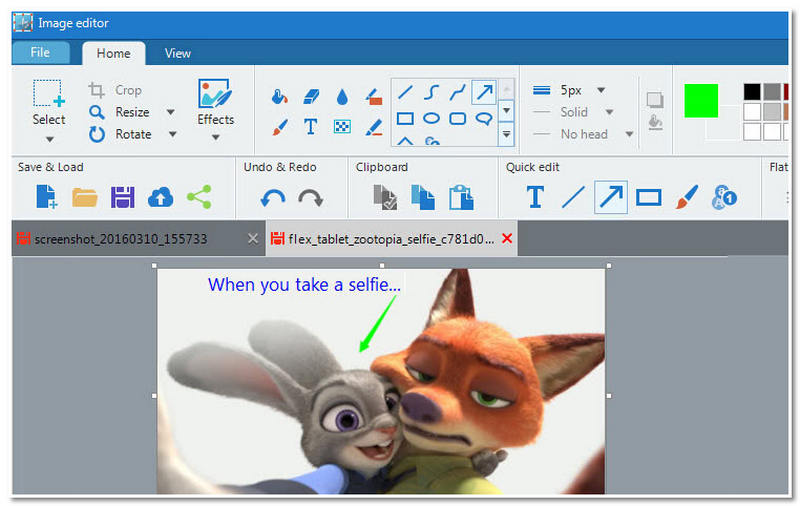Expand the shapes gallery list
This screenshot has width=800, height=506.
click(x=506, y=133)
